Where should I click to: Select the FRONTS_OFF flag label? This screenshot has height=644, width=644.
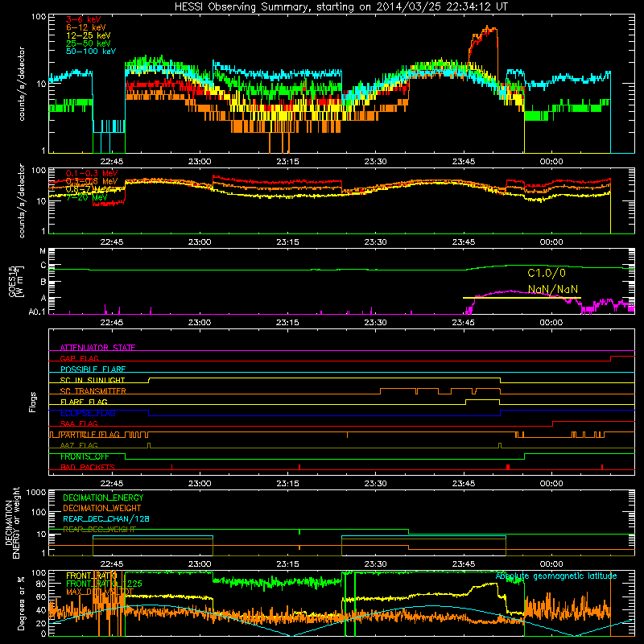tap(85, 456)
